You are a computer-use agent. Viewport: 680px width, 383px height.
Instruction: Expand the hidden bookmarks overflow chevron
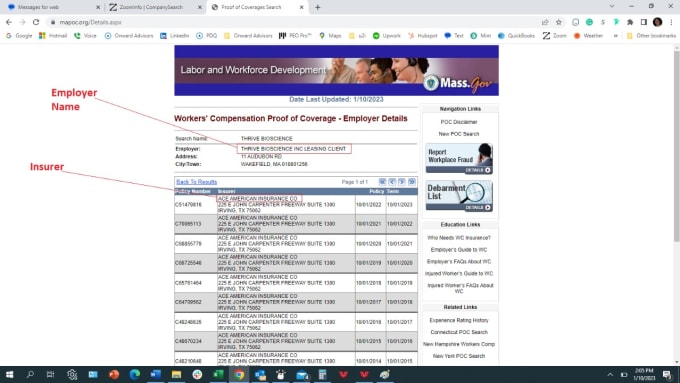tap(615, 36)
